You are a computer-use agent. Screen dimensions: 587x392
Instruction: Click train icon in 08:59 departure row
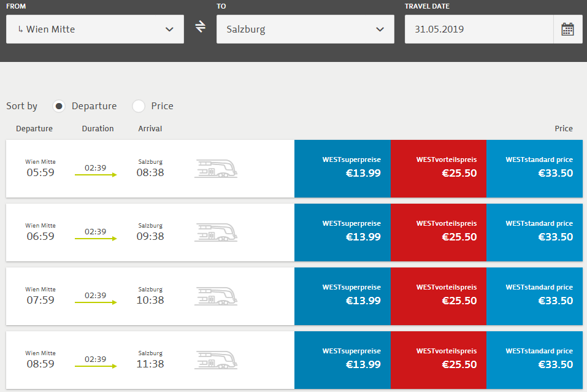(216, 360)
